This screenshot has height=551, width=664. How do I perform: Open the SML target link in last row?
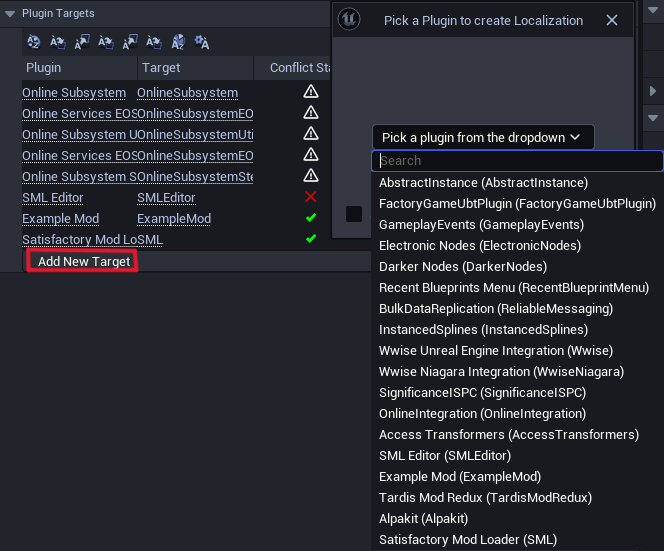150,240
